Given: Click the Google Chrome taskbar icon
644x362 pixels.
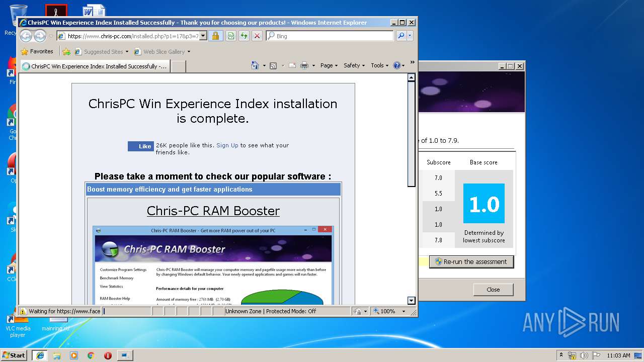Looking at the screenshot, I should (91, 355).
